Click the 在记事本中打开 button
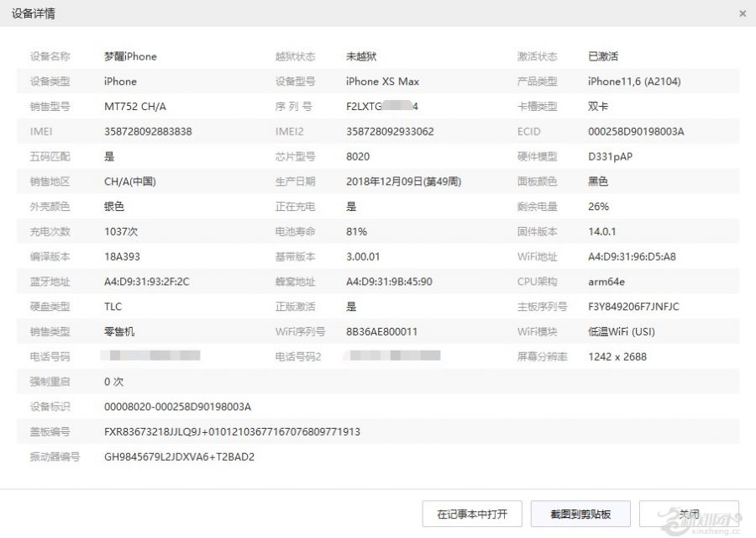This screenshot has height=538, width=756. pos(472,514)
